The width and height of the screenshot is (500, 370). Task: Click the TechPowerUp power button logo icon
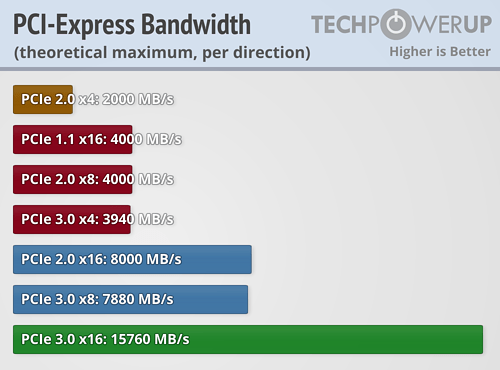pos(396,24)
